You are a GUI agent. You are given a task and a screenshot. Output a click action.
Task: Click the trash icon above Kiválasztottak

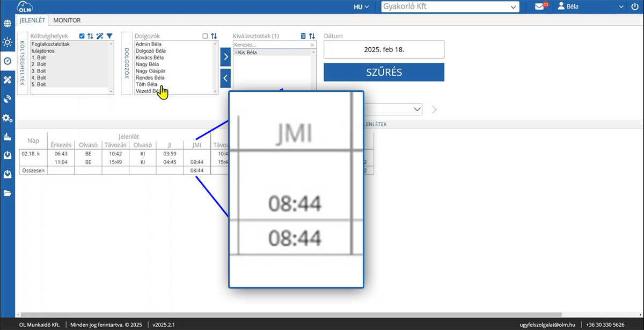pyautogui.click(x=303, y=36)
